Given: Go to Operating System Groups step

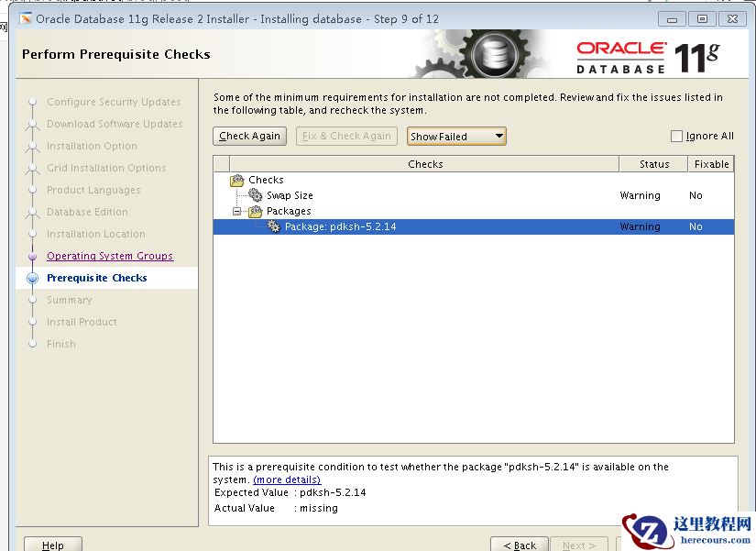Looking at the screenshot, I should (x=110, y=256).
